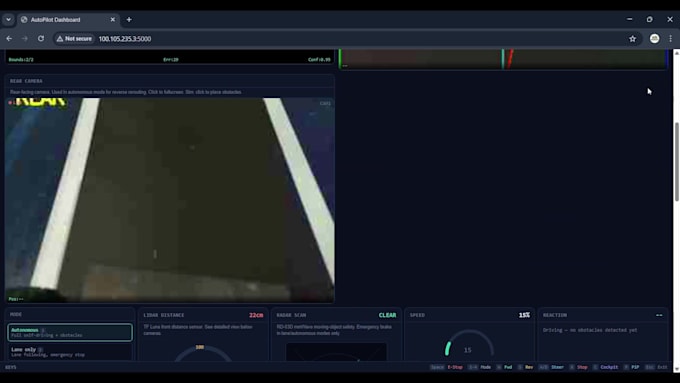This screenshot has width=680, height=383.
Task: Click the radar scan plot area
Action: click(x=336, y=352)
